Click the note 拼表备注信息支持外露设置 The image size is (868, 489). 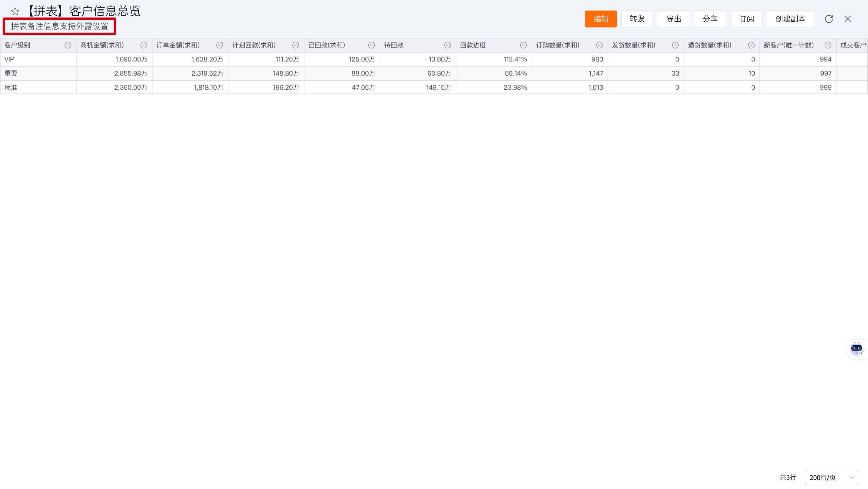[60, 26]
